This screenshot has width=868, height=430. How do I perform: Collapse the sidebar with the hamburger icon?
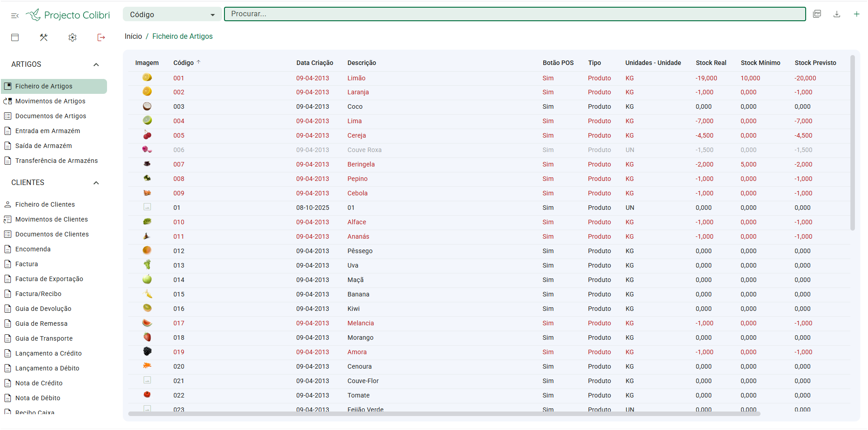tap(15, 15)
